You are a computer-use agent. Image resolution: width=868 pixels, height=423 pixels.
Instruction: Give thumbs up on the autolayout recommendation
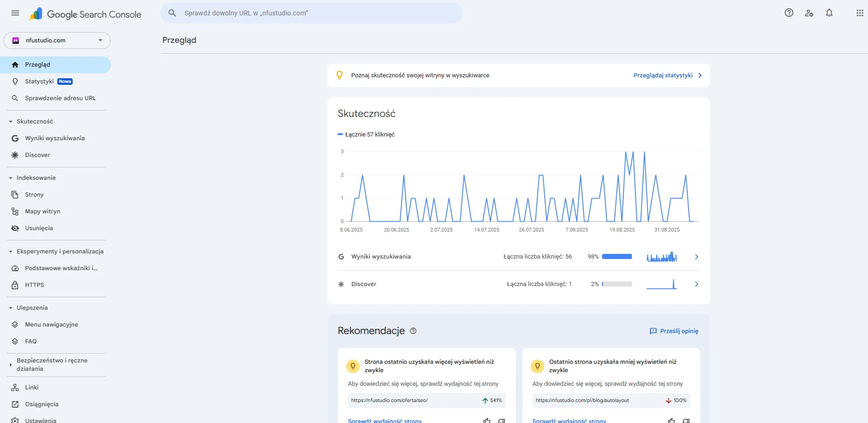pyautogui.click(x=671, y=420)
